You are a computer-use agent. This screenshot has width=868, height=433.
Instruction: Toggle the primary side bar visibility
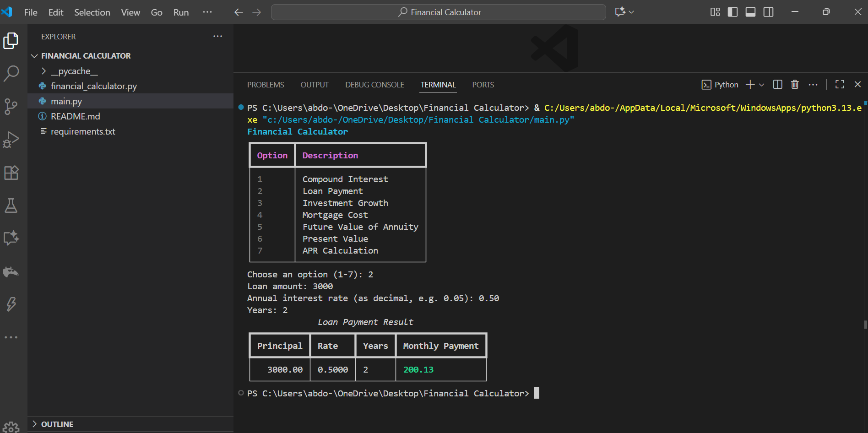point(732,12)
